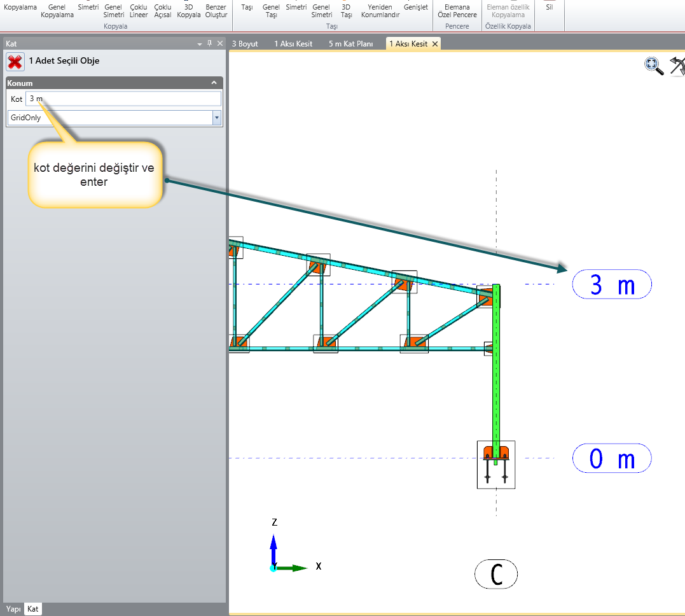This screenshot has width=685, height=616.
Task: Select the 3 m level label
Action: 612,284
